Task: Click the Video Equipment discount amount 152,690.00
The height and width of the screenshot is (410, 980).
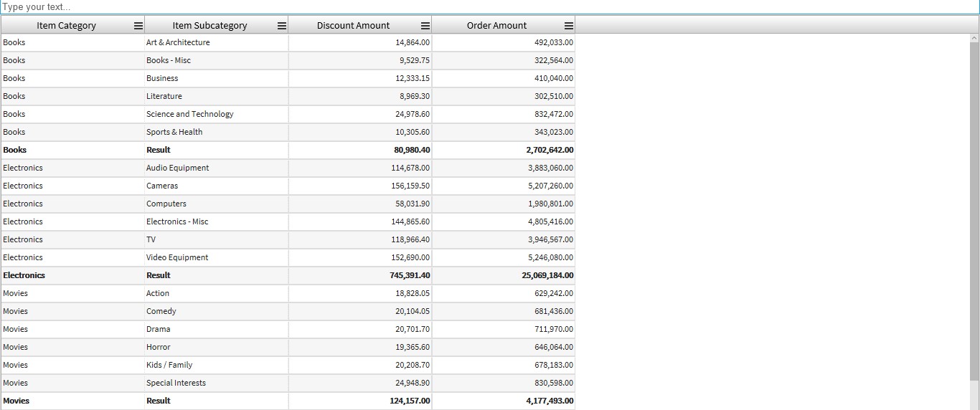Action: (x=410, y=257)
